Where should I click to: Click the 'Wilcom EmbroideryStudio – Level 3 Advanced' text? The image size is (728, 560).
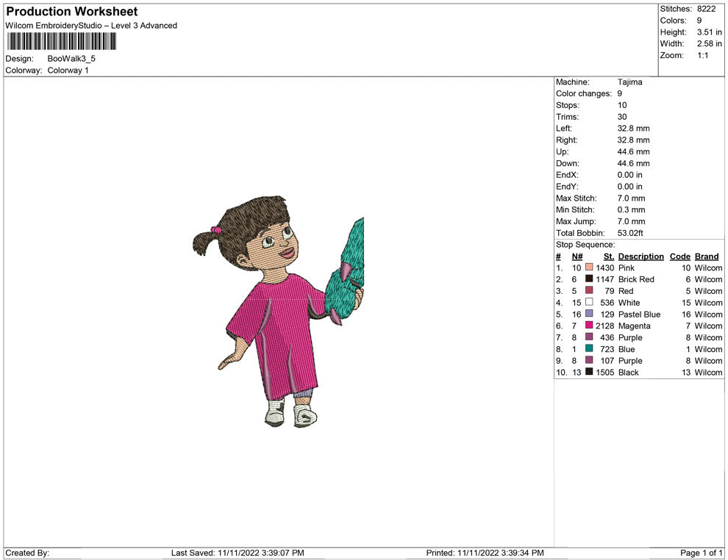pyautogui.click(x=91, y=26)
